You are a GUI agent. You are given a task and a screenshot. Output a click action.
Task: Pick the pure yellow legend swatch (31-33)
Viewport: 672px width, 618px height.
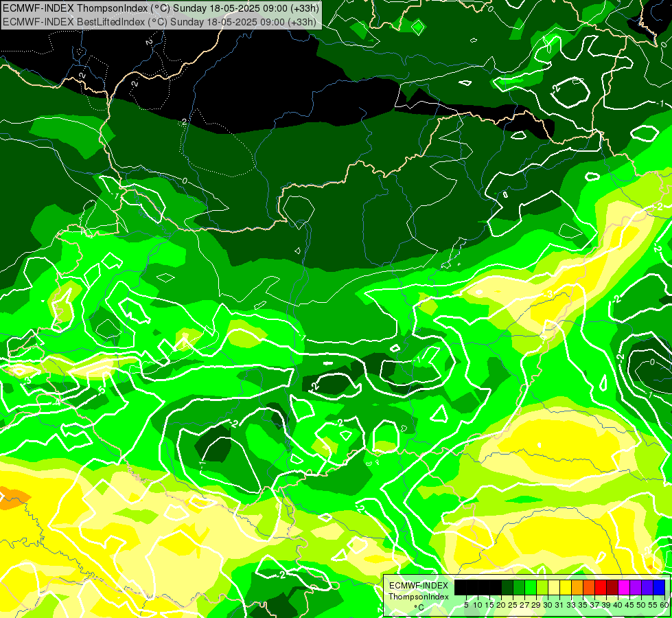click(566, 588)
